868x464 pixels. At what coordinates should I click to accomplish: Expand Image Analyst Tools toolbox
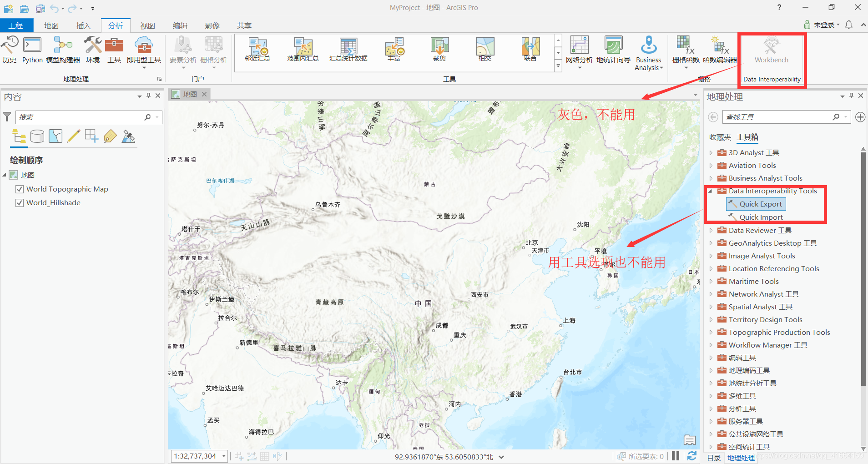tap(711, 256)
